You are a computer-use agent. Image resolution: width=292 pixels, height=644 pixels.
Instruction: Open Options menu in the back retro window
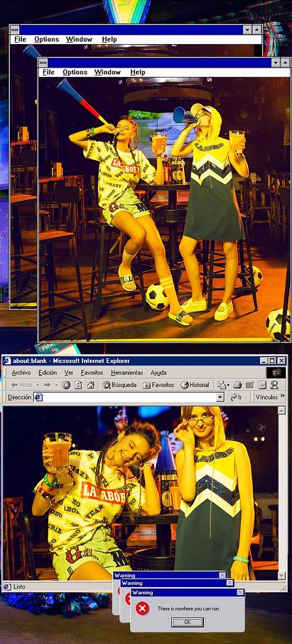point(46,39)
